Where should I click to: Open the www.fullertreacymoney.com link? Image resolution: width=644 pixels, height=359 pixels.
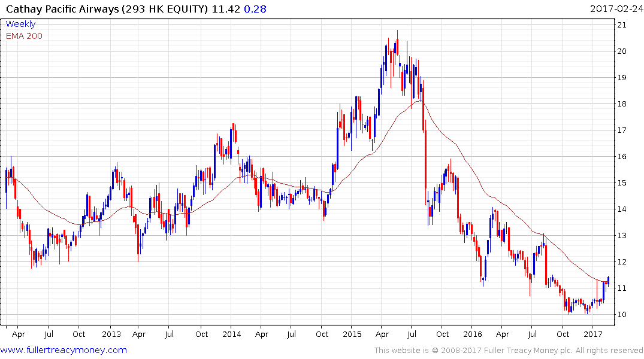click(x=64, y=350)
